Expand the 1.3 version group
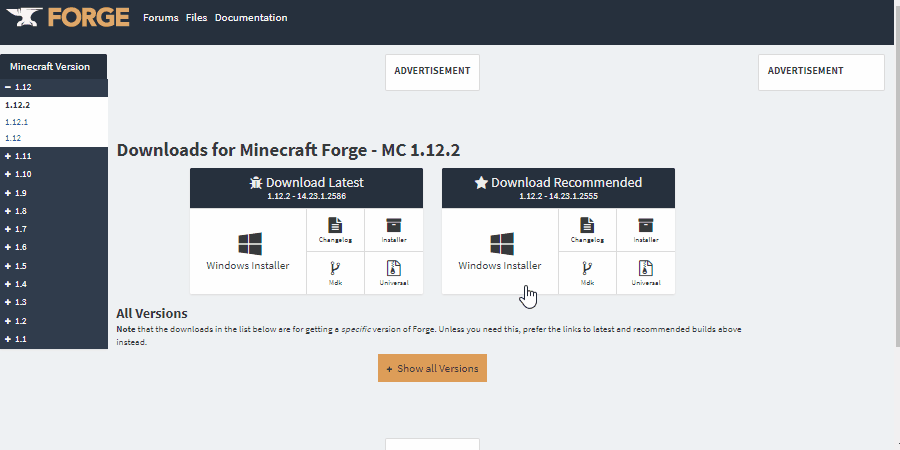The width and height of the screenshot is (900, 450). click(x=54, y=302)
